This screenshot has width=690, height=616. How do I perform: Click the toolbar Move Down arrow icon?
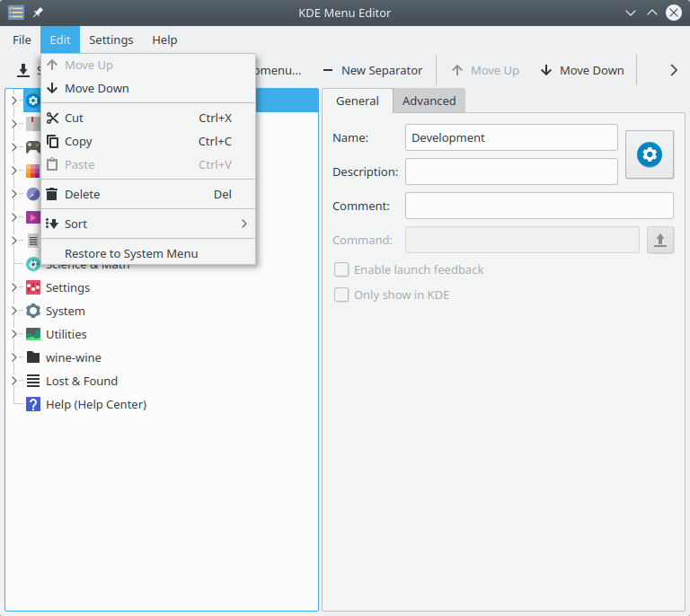click(546, 70)
